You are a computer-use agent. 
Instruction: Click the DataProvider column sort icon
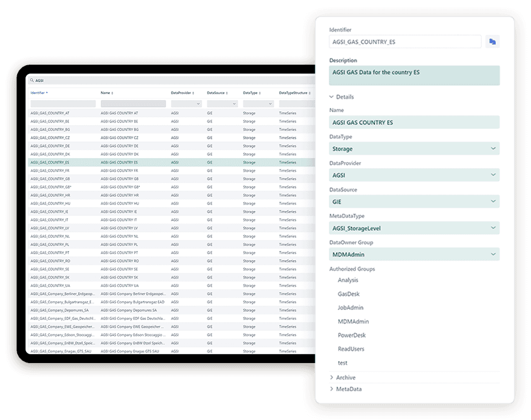coord(193,93)
